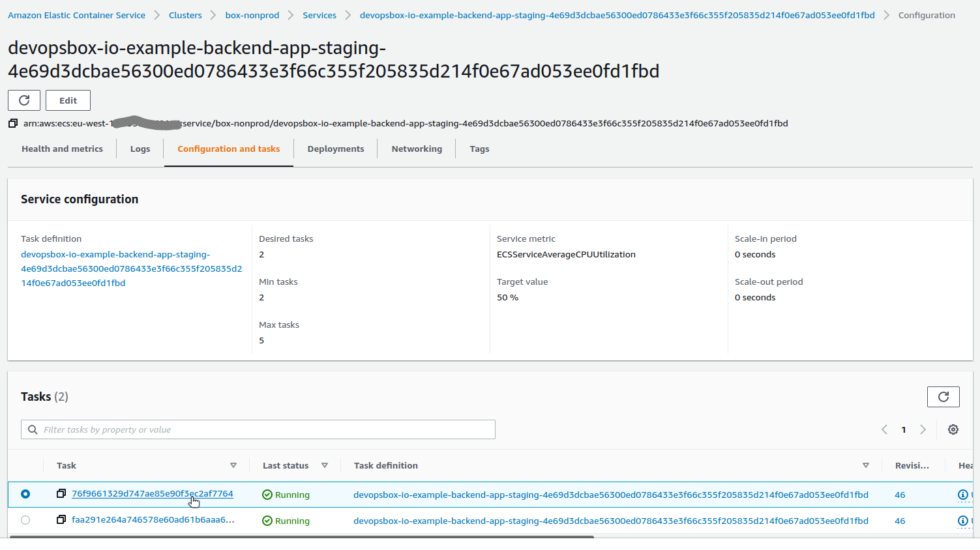Copy the service ARN using copy icon
This screenshot has width=980, height=550.
tap(13, 123)
